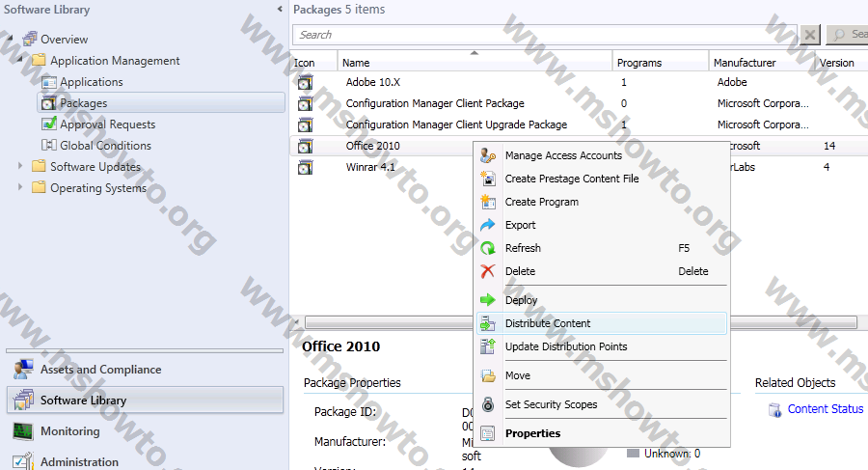
Task: Click the Set Security Scopes lock icon
Action: click(x=488, y=404)
